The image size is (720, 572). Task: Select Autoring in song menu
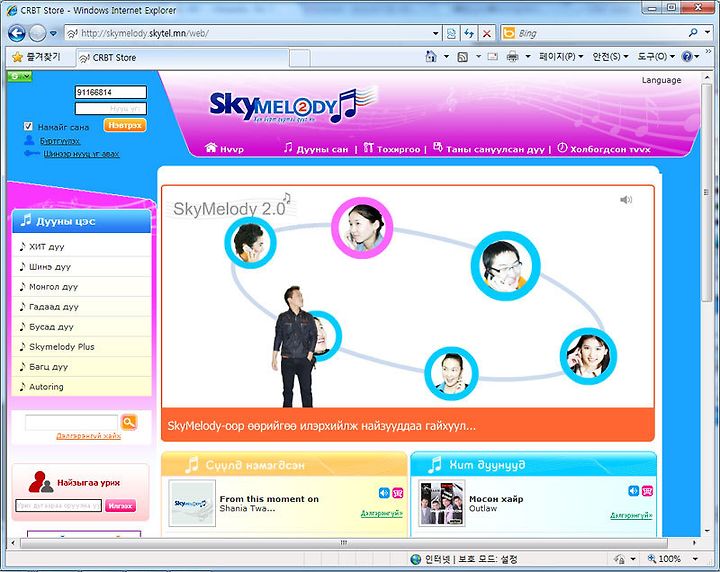(x=82, y=387)
